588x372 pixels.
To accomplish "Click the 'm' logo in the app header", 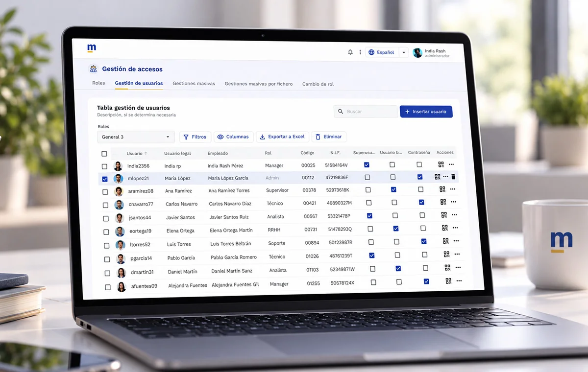I will (91, 48).
